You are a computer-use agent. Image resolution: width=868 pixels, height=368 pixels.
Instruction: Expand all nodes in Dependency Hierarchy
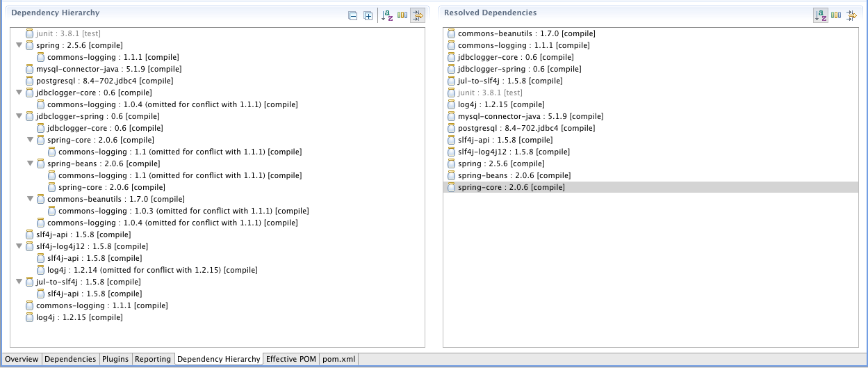(368, 15)
